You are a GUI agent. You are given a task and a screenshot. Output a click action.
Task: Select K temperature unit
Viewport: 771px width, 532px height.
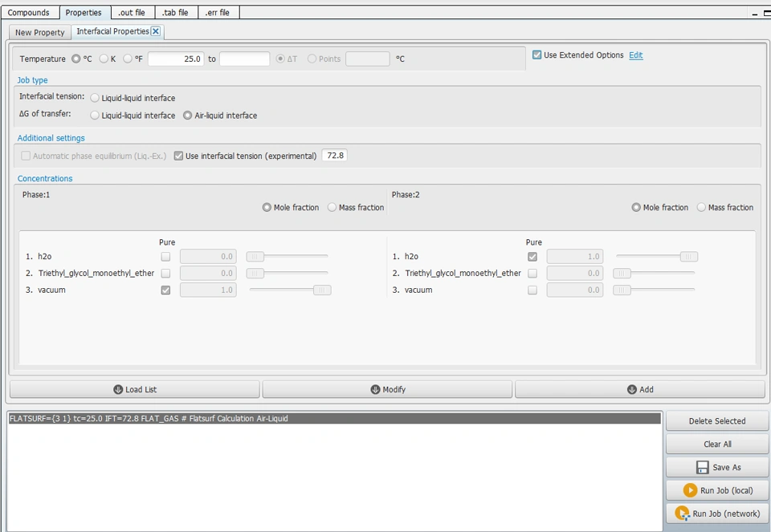coord(104,59)
